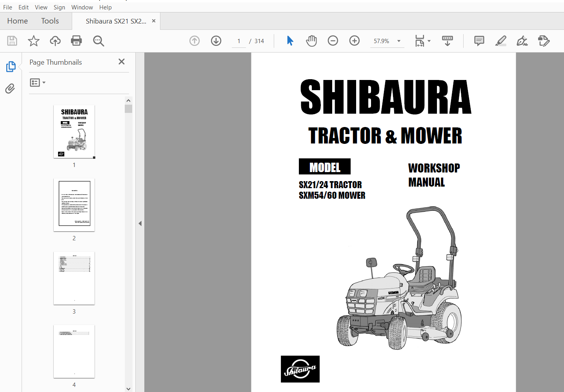Open the thumbnails options dropdown menu
564x392 pixels.
(x=38, y=83)
